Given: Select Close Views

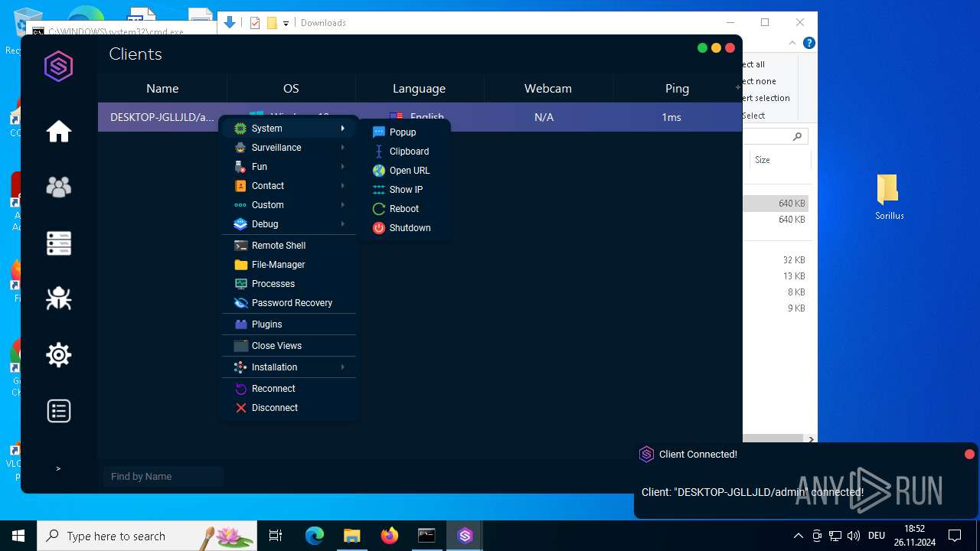Looking at the screenshot, I should pyautogui.click(x=289, y=346).
